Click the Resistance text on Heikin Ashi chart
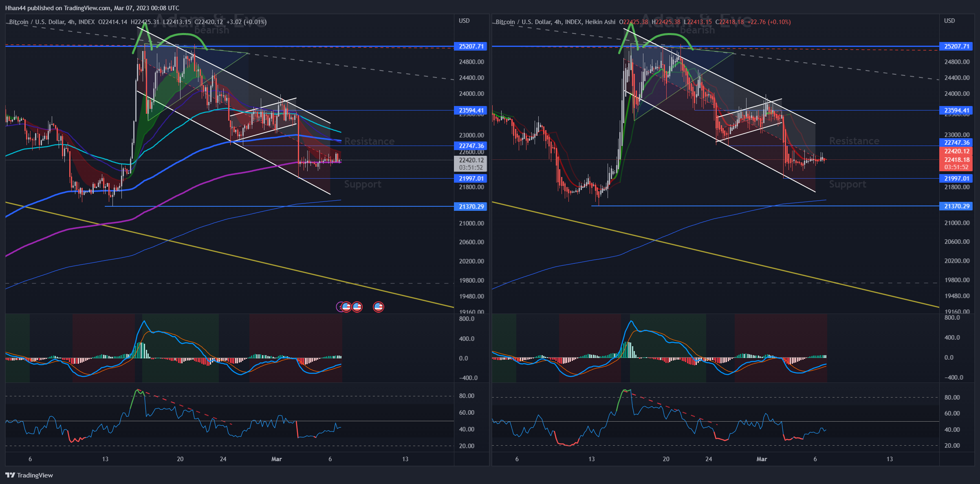This screenshot has height=484, width=980. tap(854, 141)
